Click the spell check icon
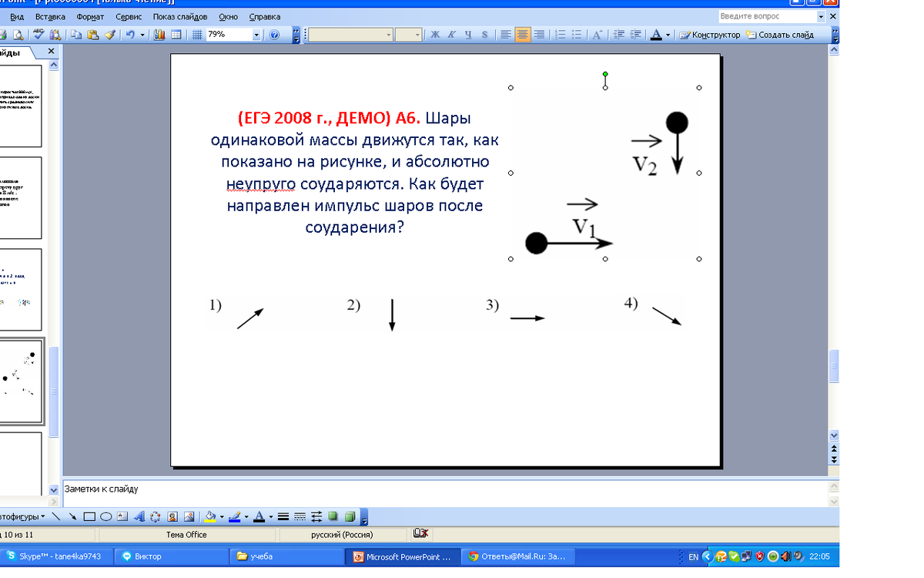Screen dimensions: 924x578 pyautogui.click(x=38, y=35)
